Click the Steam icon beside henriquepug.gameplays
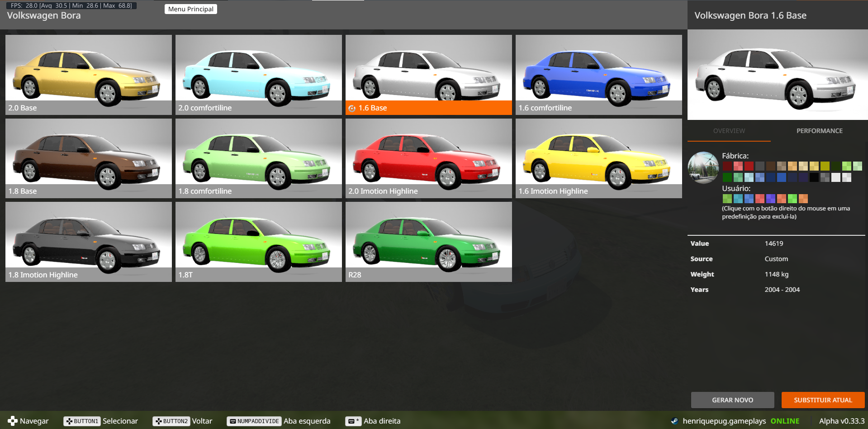Image resolution: width=868 pixels, height=429 pixels. (x=674, y=421)
